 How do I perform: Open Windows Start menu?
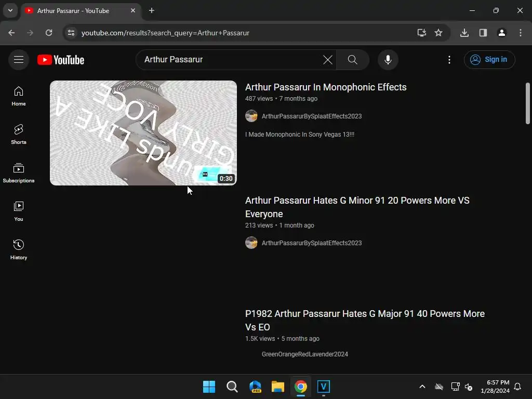[x=209, y=387]
